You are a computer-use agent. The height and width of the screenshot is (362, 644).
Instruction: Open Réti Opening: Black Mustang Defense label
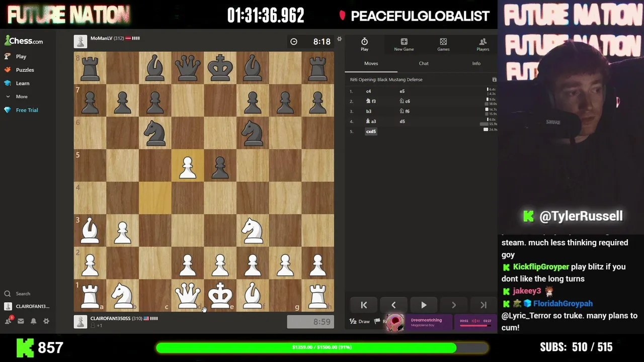pos(386,79)
